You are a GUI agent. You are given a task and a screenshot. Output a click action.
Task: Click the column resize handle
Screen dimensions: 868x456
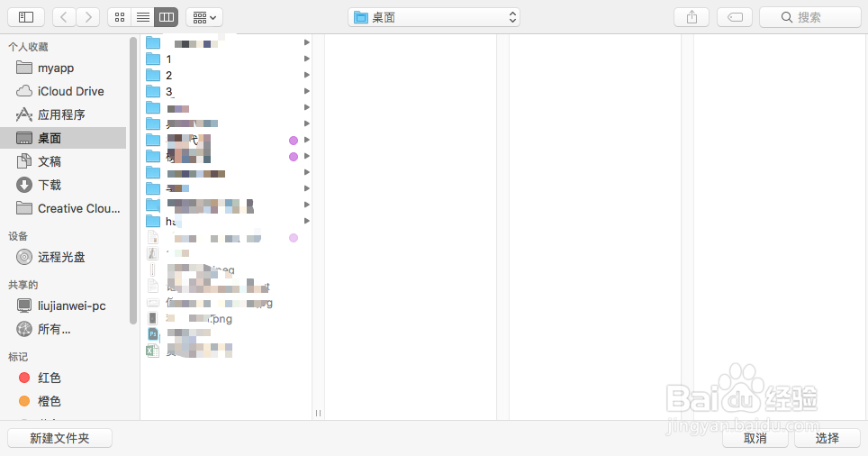[319, 413]
